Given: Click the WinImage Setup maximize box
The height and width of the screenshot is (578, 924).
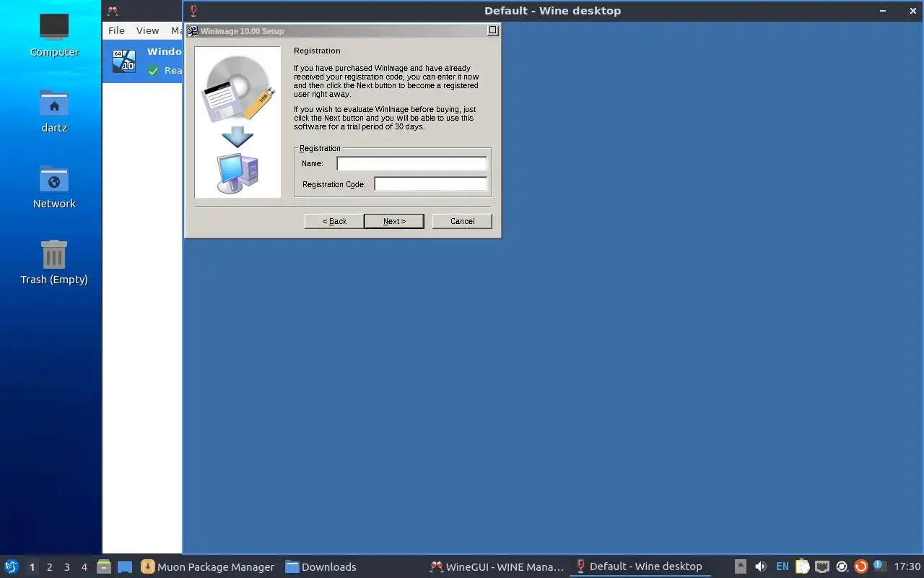Looking at the screenshot, I should point(493,30).
